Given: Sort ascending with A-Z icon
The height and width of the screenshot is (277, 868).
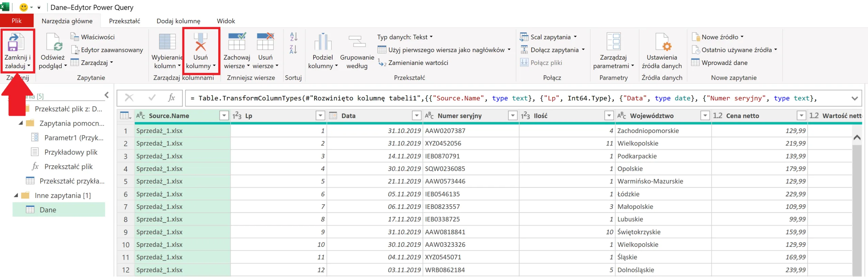Looking at the screenshot, I should pyautogui.click(x=293, y=37).
